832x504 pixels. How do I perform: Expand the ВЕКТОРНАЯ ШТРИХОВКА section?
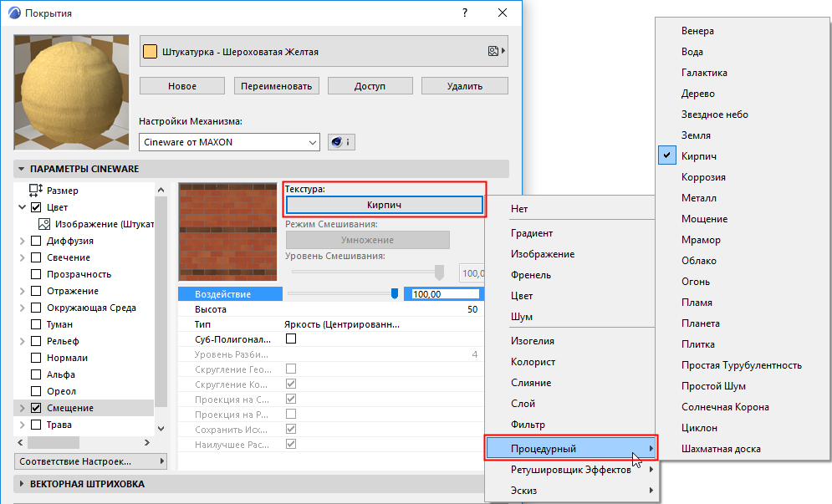[21, 484]
